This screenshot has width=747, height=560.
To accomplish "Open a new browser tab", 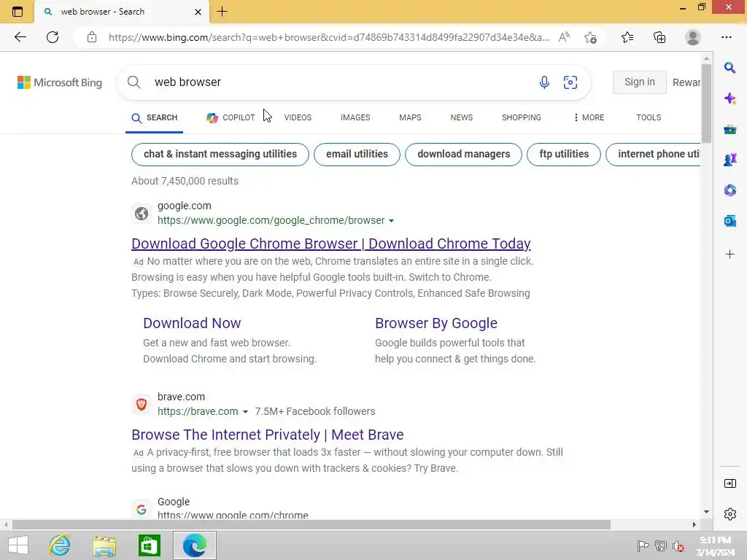I will coord(222,12).
